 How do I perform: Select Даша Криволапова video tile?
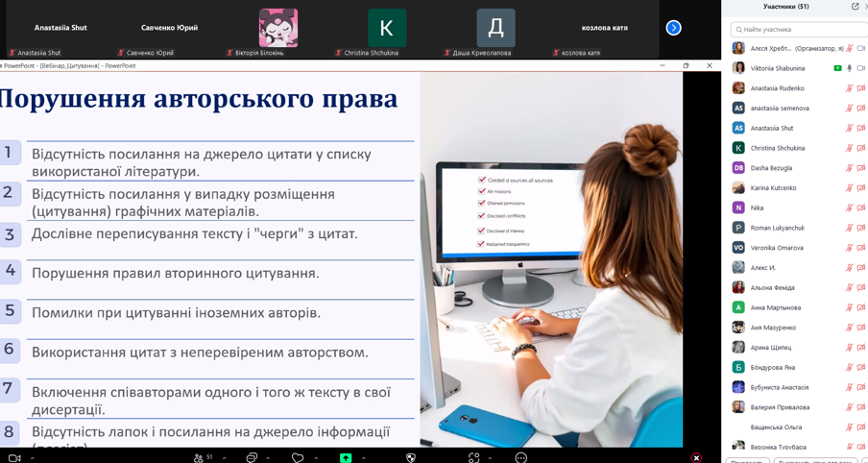click(x=496, y=30)
